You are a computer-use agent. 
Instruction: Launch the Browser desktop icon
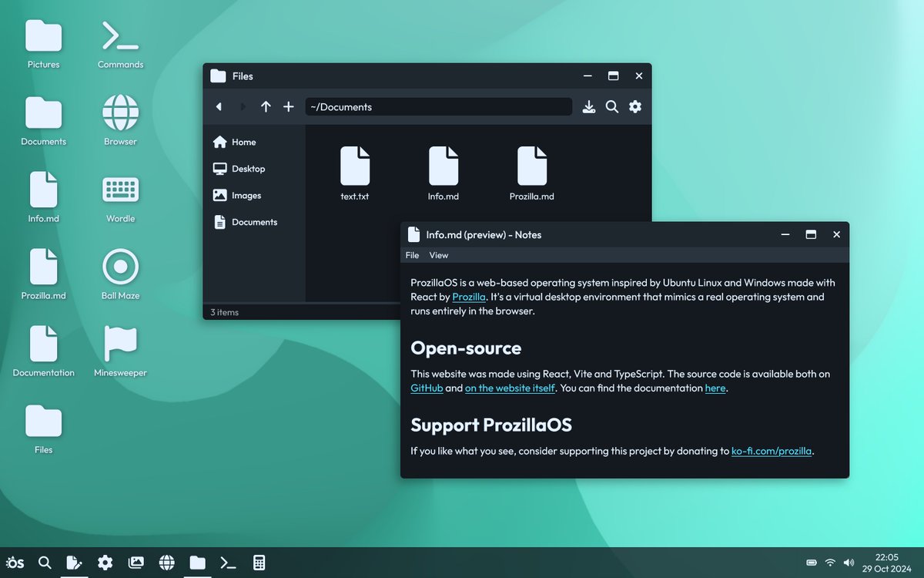coord(121,122)
